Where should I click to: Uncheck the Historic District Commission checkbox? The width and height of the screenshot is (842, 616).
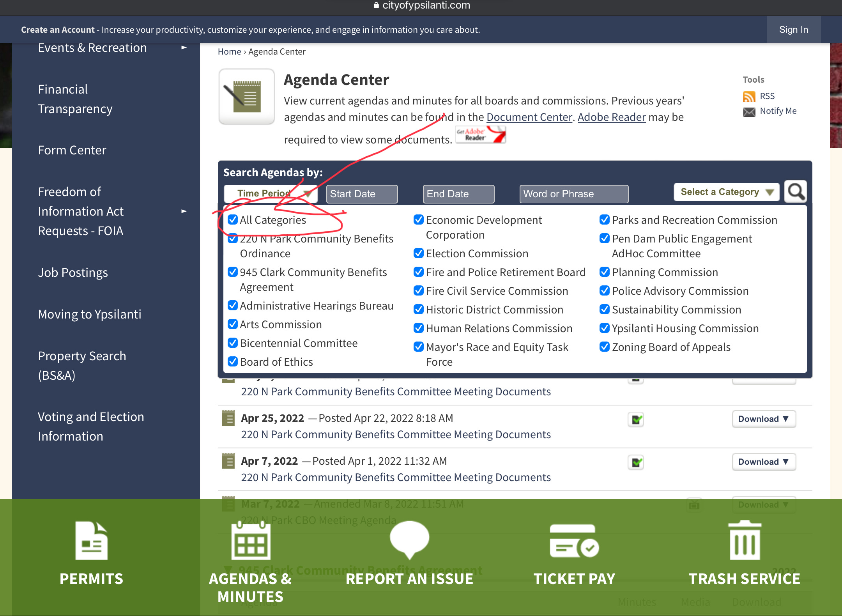[419, 309]
